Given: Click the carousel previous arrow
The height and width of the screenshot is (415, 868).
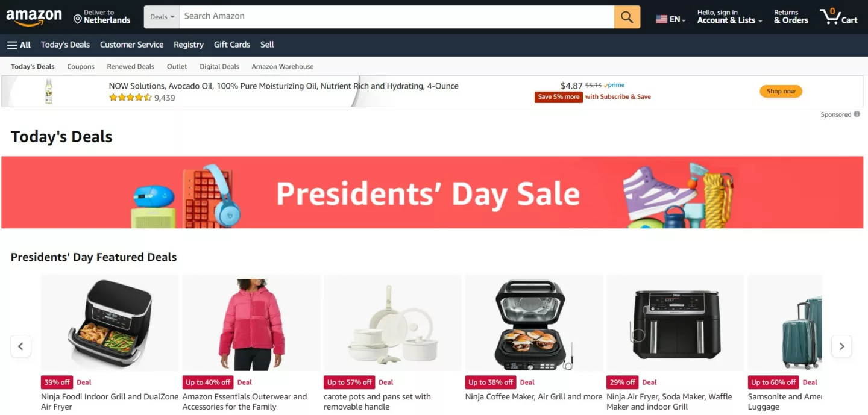Looking at the screenshot, I should click(x=21, y=346).
